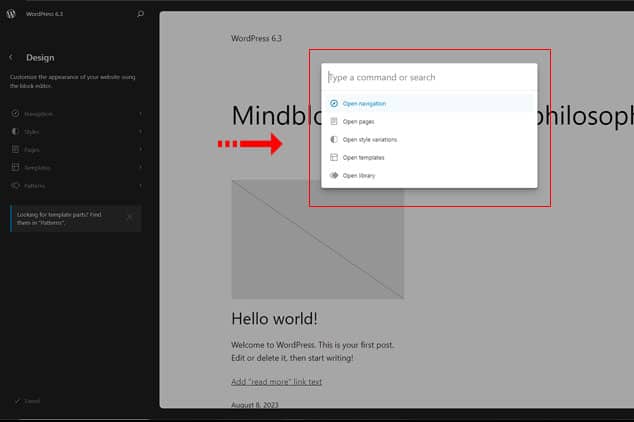Click the layout icon beside Open templates
The image size is (634, 422).
[334, 157]
